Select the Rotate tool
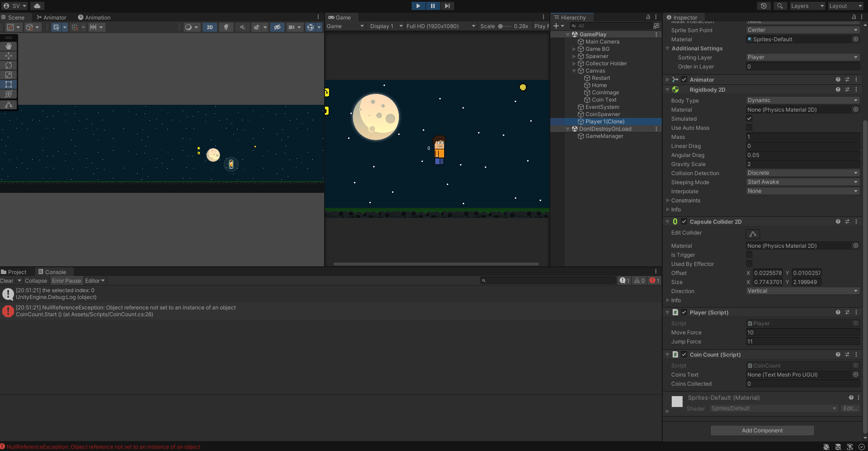 tap(9, 65)
